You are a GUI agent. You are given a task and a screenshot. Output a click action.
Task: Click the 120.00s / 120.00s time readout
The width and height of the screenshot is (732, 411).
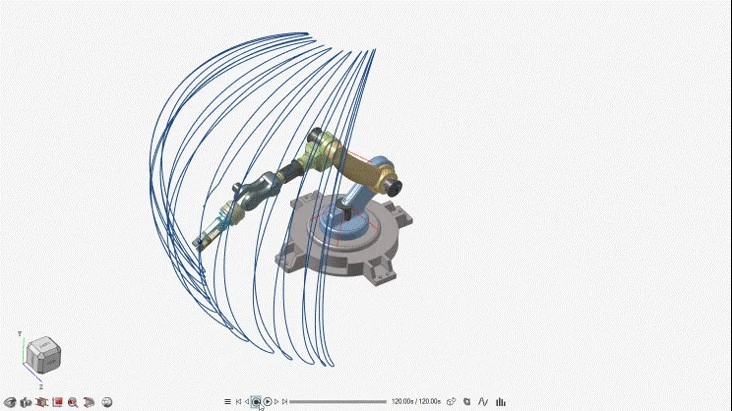pos(416,402)
